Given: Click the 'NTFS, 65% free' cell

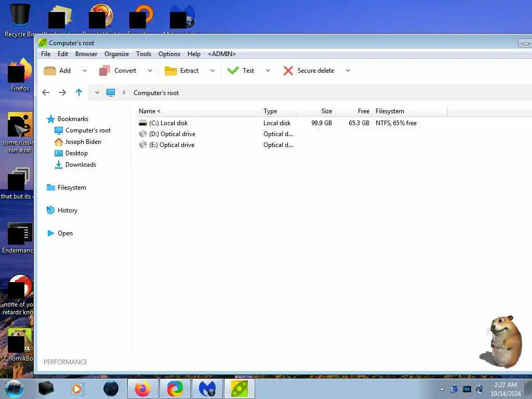Looking at the screenshot, I should point(396,123).
